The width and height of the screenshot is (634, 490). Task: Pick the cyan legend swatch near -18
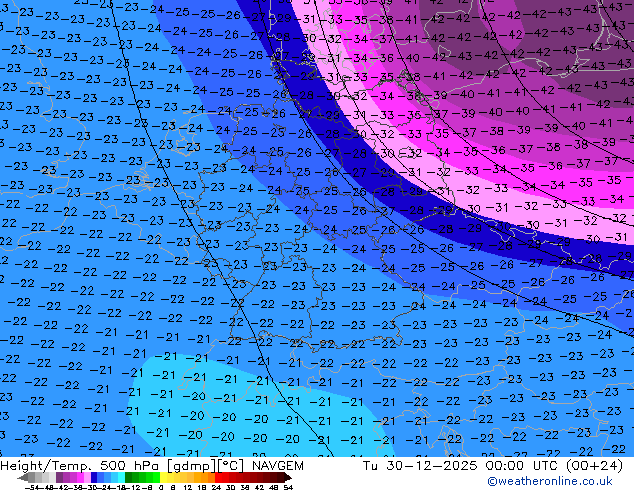click(121, 477)
